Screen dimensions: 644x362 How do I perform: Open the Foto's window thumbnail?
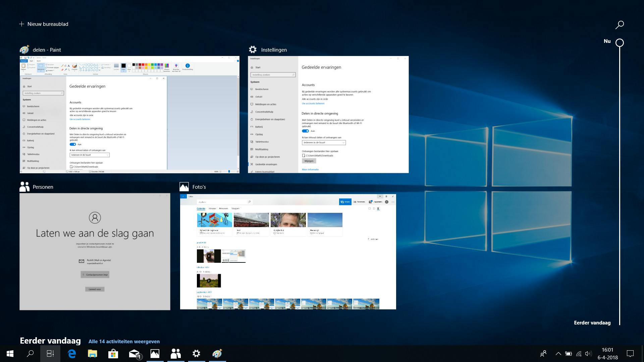click(x=288, y=251)
